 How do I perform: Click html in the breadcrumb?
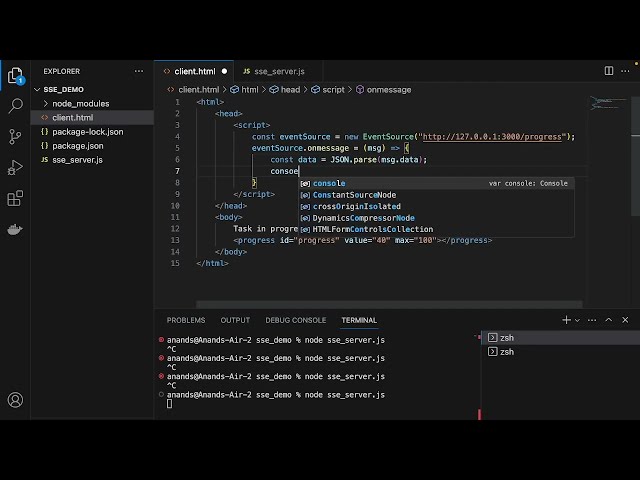pos(249,90)
